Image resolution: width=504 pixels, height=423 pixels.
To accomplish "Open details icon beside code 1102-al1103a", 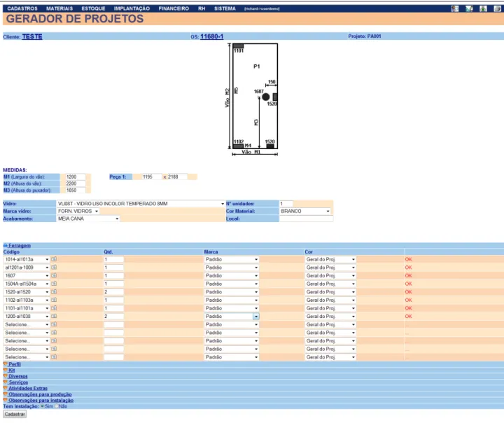I will [x=54, y=300].
